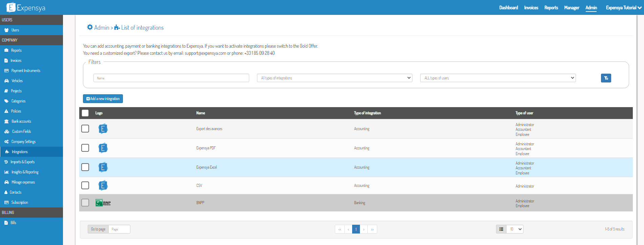Open the Invoices top menu
The image size is (644, 245).
(531, 7)
